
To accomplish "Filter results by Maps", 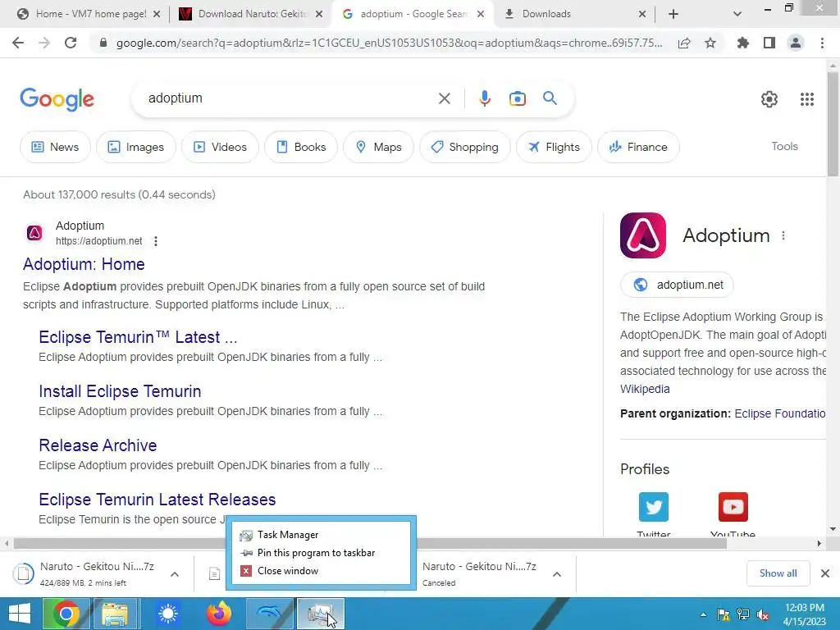I will click(x=378, y=147).
